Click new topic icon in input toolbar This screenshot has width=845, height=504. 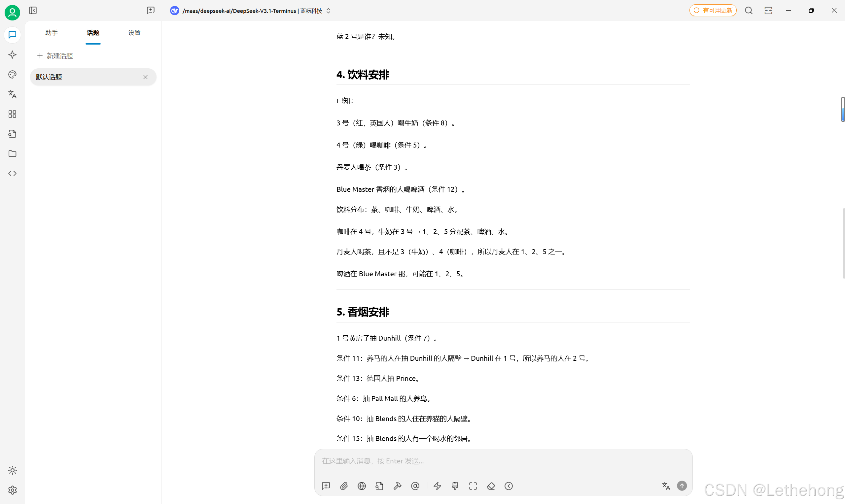coord(326,486)
